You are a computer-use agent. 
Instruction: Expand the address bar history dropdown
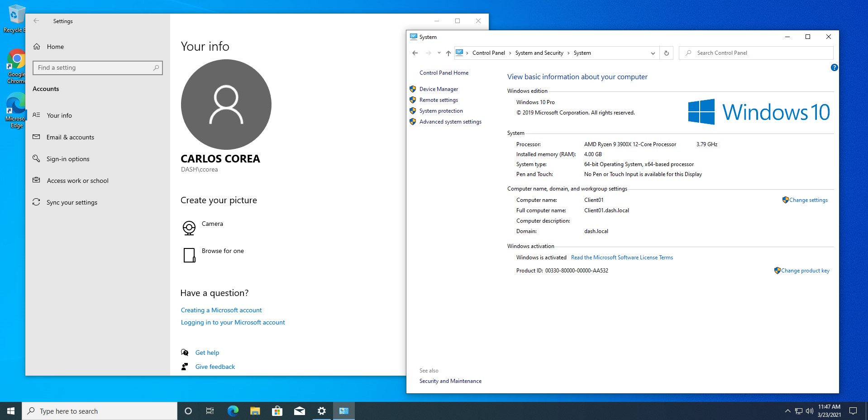(653, 53)
